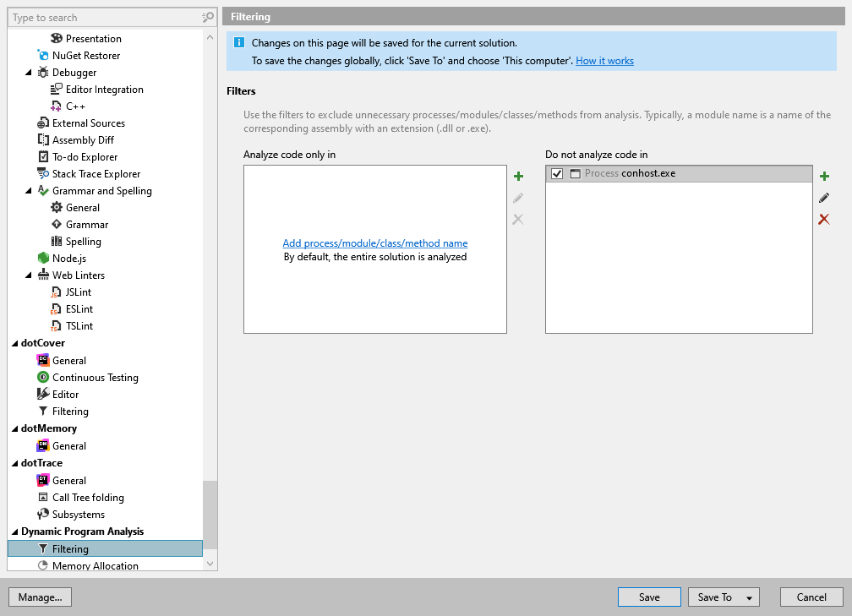Screen dimensions: 852x616
Task: Edit the selected conhost.exe exclusion filter
Action: tap(824, 198)
